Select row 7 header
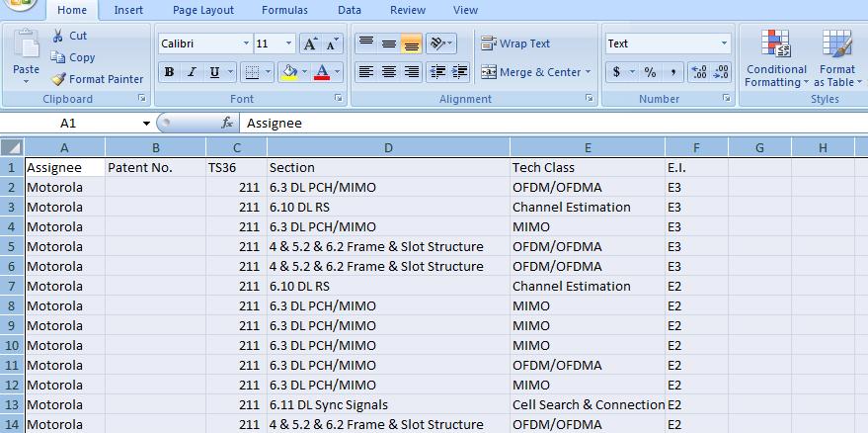The image size is (868, 433). [x=12, y=286]
